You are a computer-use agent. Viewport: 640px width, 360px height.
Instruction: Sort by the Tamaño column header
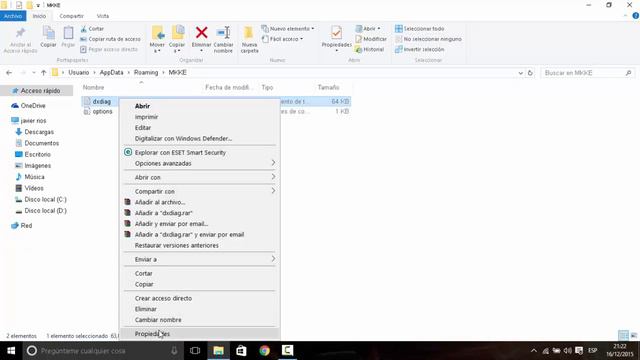coord(329,87)
